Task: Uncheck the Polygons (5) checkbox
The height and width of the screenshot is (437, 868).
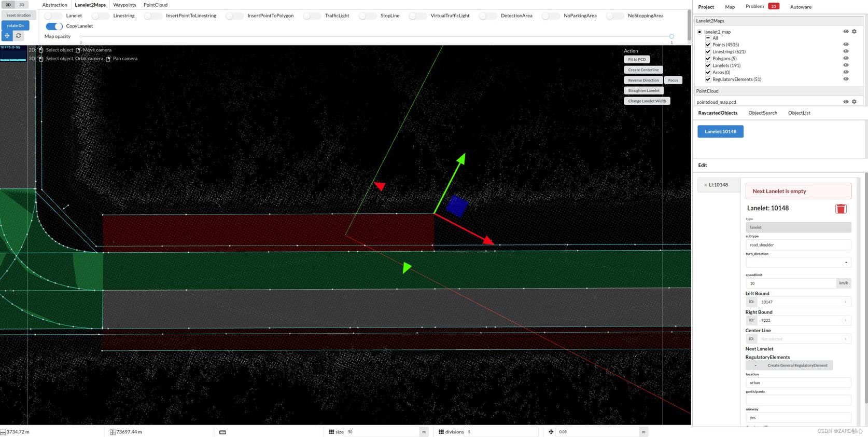Action: [x=708, y=59]
